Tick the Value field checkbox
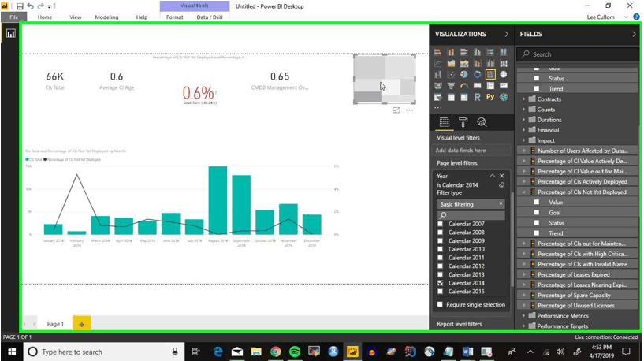644x361 pixels. pos(536,202)
